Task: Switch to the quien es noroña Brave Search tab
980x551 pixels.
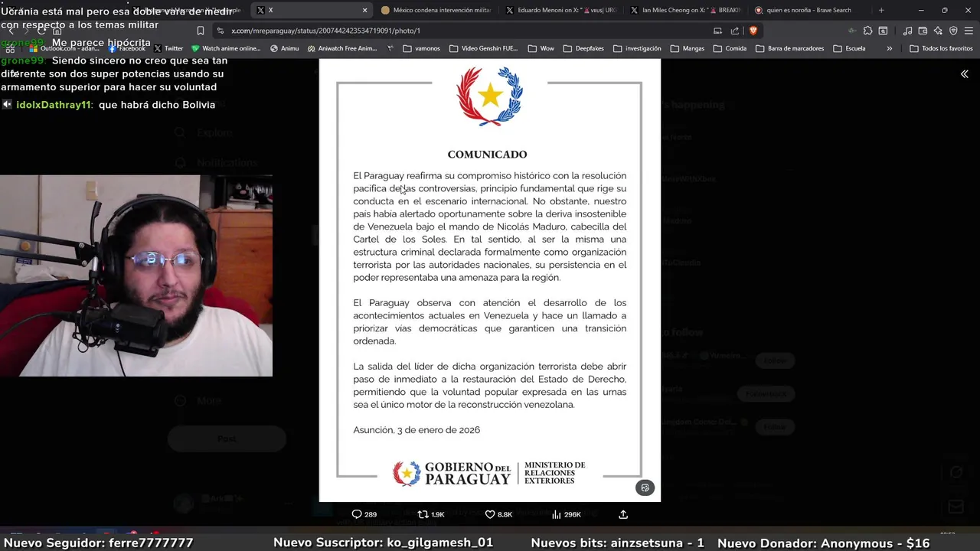Action: pos(809,10)
